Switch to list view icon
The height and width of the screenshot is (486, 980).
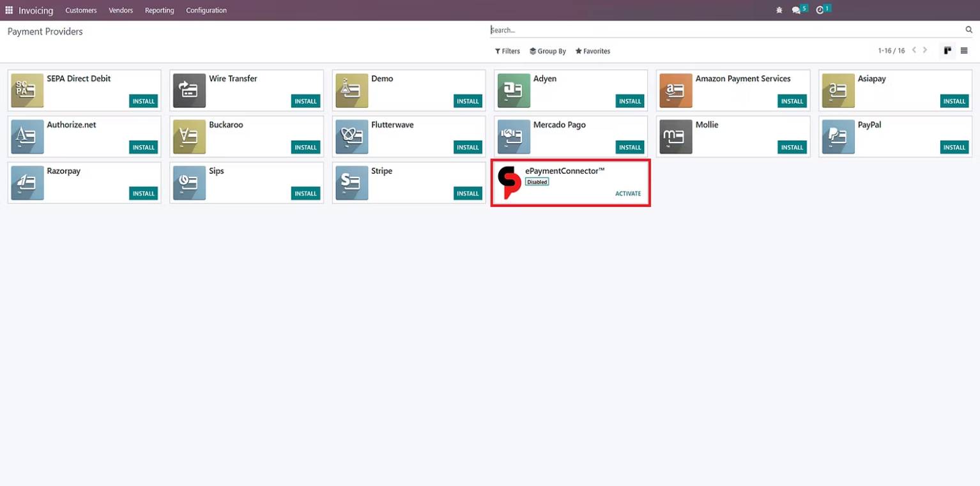pos(964,50)
